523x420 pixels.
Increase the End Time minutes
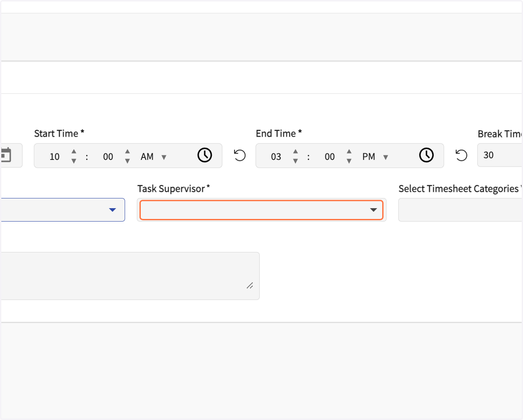click(349, 151)
